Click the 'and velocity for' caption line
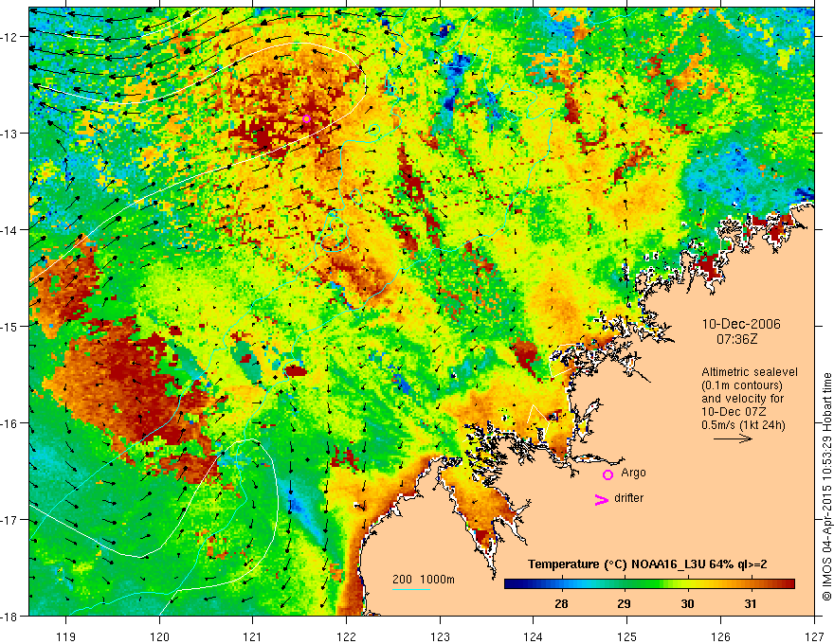The height and width of the screenshot is (644, 834). (742, 399)
